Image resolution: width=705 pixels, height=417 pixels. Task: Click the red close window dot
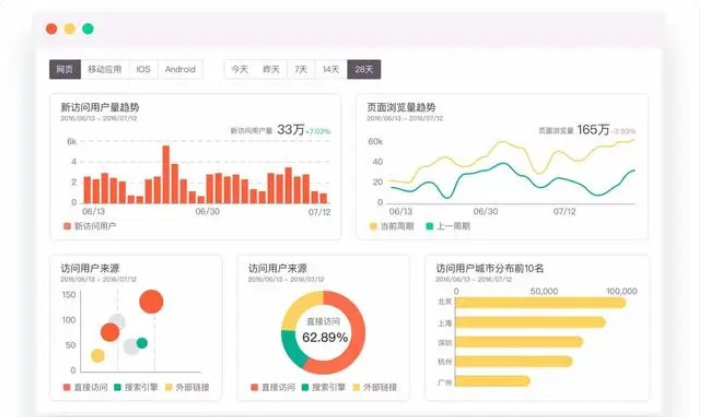[52, 29]
